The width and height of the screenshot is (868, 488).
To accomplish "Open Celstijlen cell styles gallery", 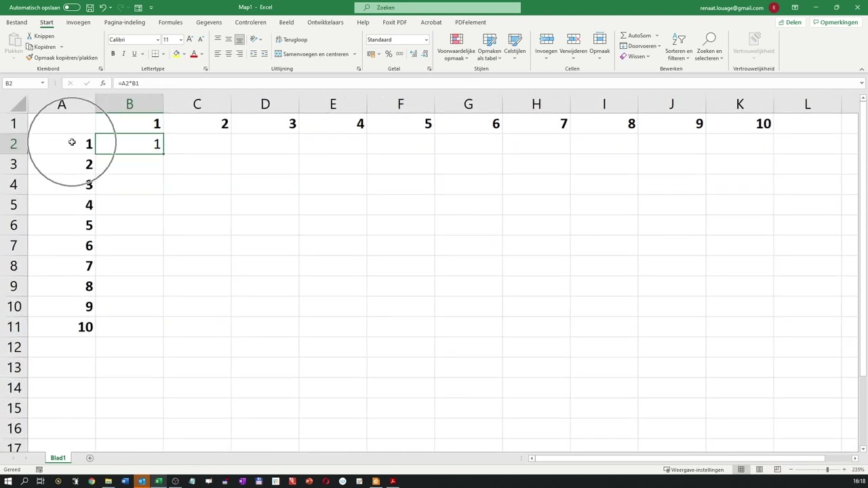I will pyautogui.click(x=515, y=47).
